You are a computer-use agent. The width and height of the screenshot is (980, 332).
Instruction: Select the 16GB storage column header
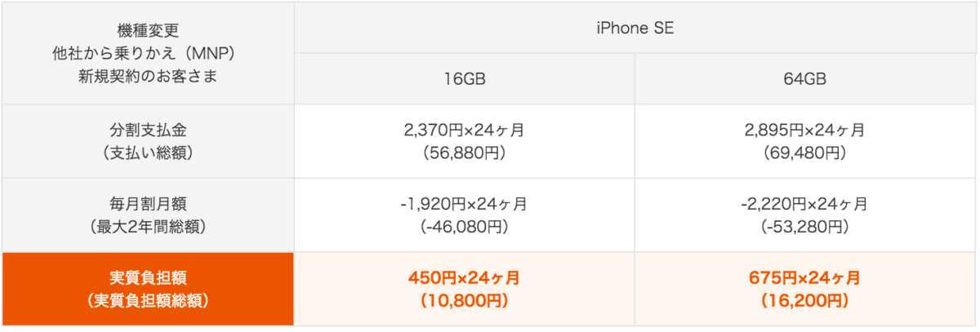point(463,79)
